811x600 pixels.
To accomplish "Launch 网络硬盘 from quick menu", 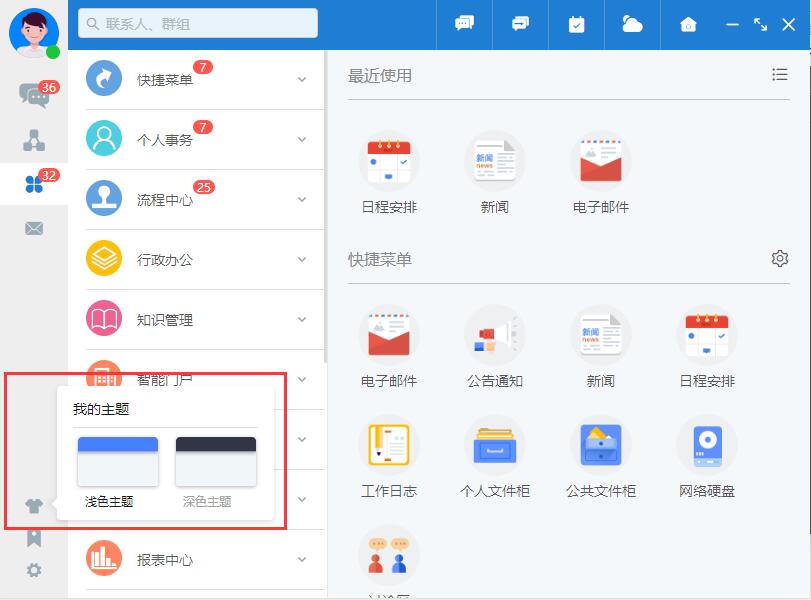I will [707, 455].
